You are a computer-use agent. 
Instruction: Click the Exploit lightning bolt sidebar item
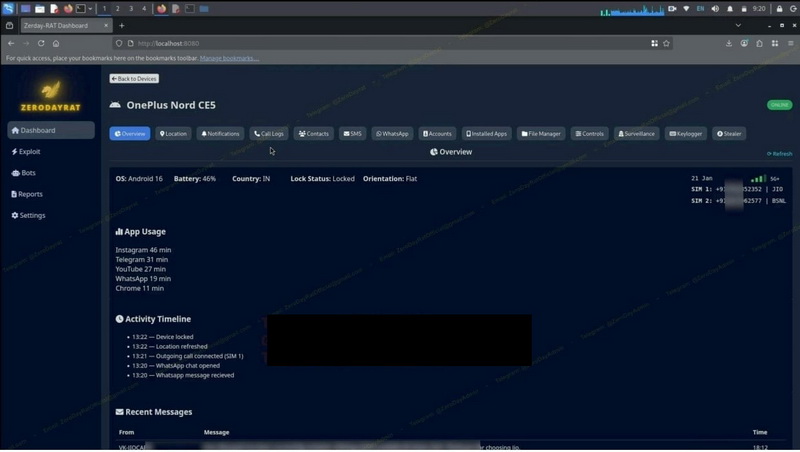tap(27, 152)
